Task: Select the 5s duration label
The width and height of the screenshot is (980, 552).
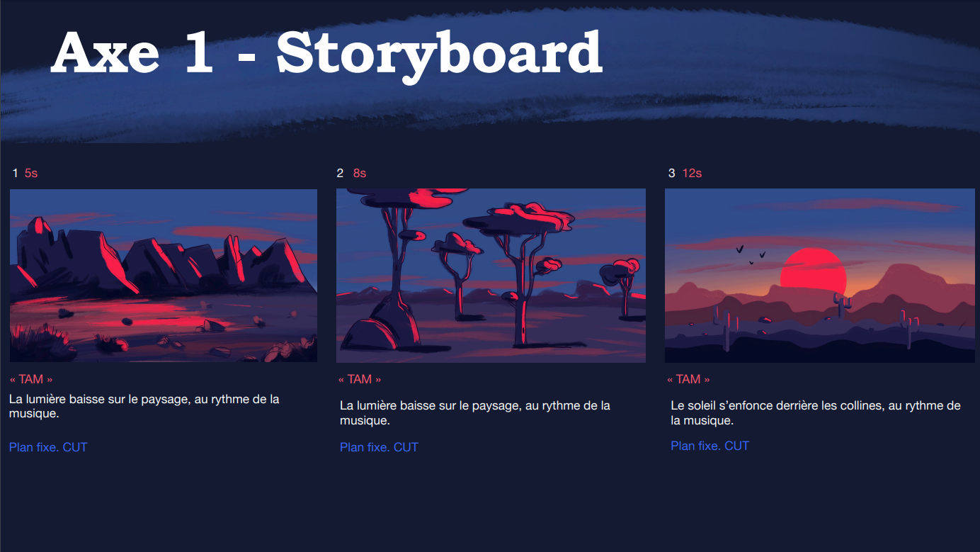Action: [31, 173]
